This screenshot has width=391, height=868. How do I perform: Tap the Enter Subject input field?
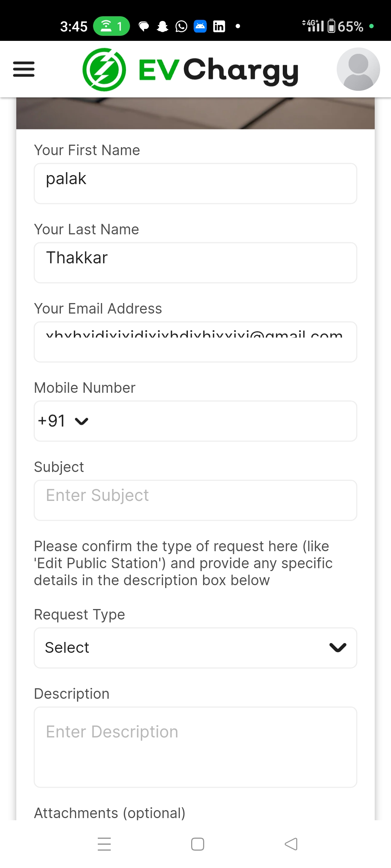195,500
